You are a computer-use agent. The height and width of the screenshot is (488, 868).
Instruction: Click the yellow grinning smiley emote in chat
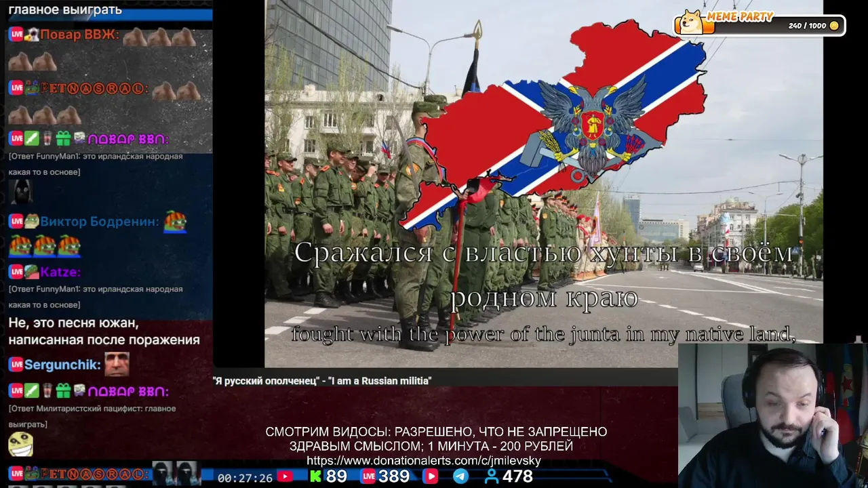point(20,445)
